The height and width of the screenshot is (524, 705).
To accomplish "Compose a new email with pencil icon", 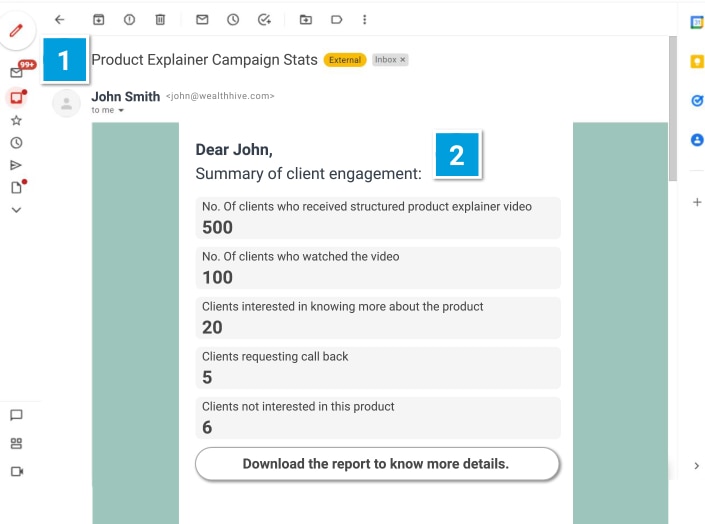I will [16, 31].
